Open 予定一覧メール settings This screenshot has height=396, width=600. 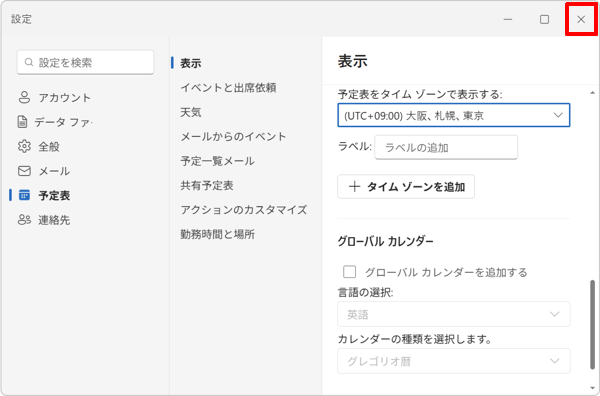pyautogui.click(x=217, y=161)
